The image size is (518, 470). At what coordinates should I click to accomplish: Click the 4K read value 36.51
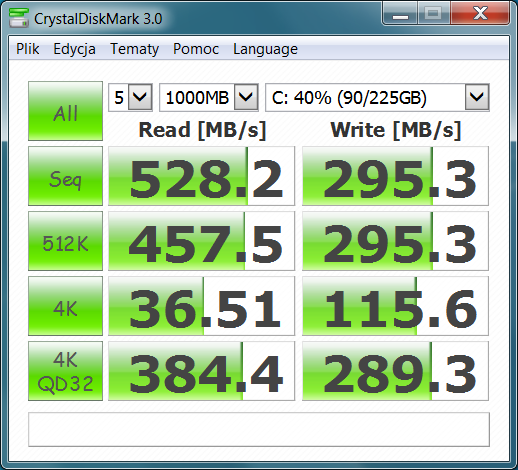point(201,306)
